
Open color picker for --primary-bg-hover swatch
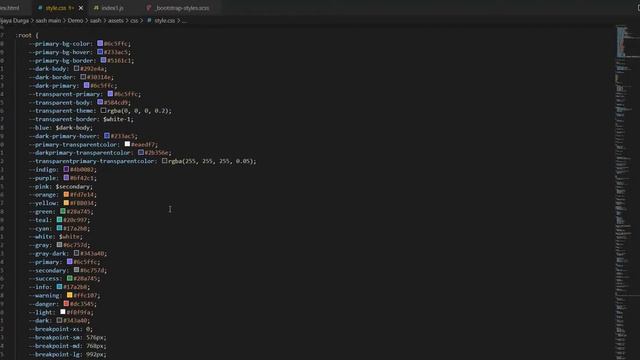100,52
